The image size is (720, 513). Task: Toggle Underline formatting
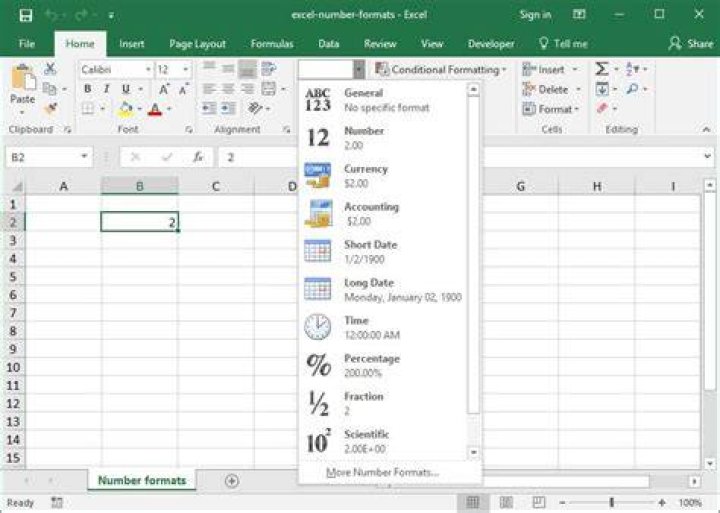pyautogui.click(x=126, y=89)
